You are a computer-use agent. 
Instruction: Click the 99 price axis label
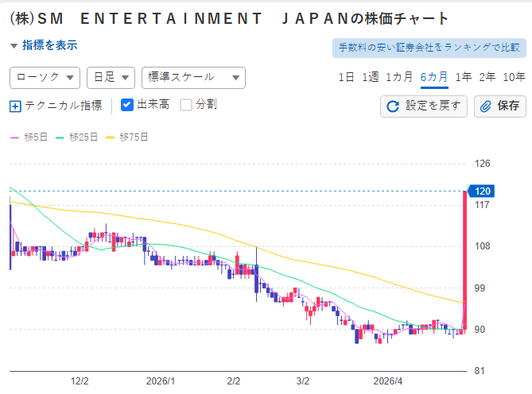[x=480, y=288]
